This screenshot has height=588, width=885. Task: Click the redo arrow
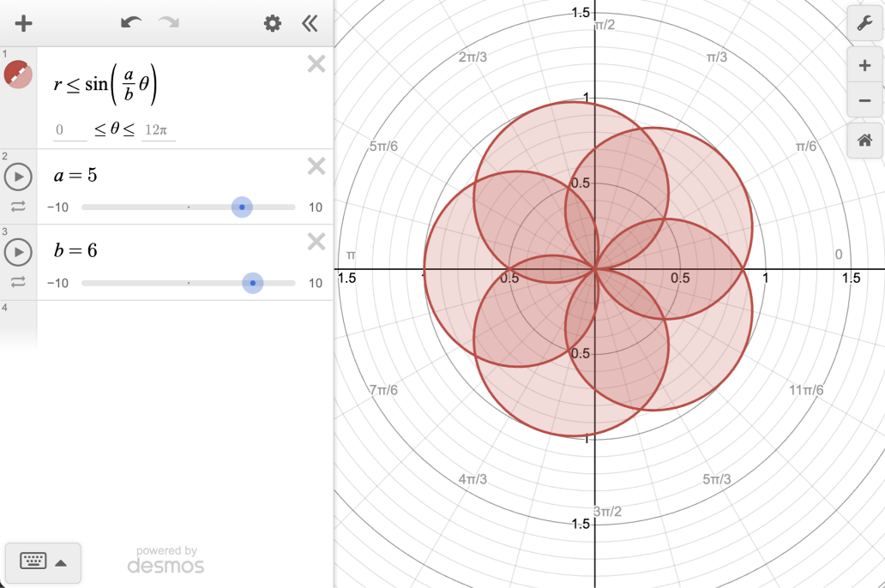169,22
